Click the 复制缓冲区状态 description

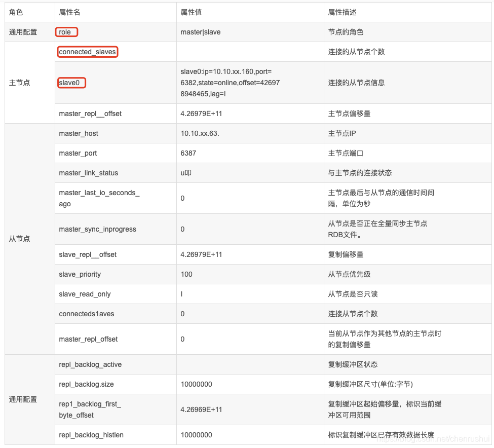click(x=353, y=364)
